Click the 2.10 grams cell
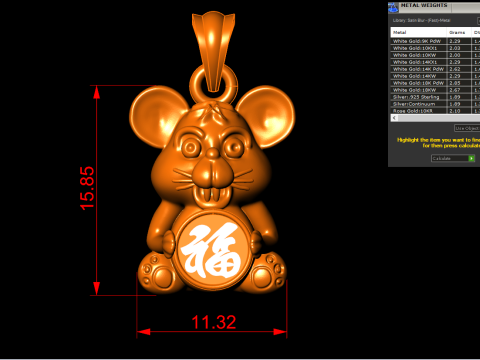The image size is (480, 360). tap(459, 111)
